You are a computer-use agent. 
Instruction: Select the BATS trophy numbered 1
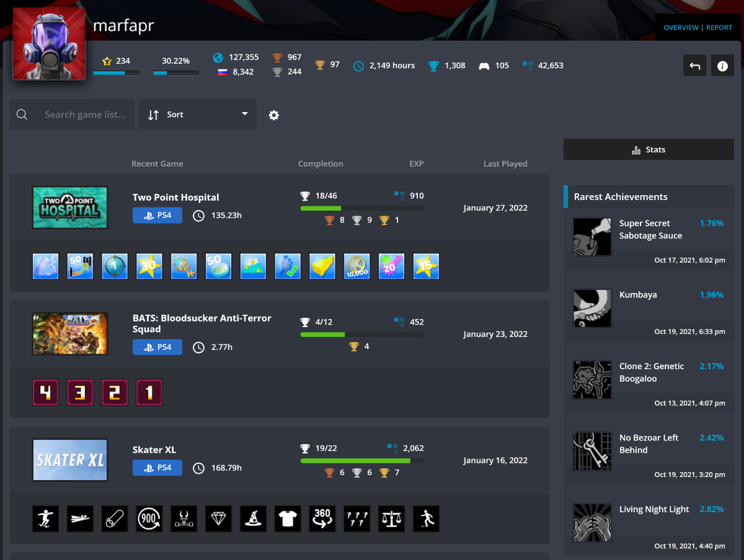pos(150,393)
